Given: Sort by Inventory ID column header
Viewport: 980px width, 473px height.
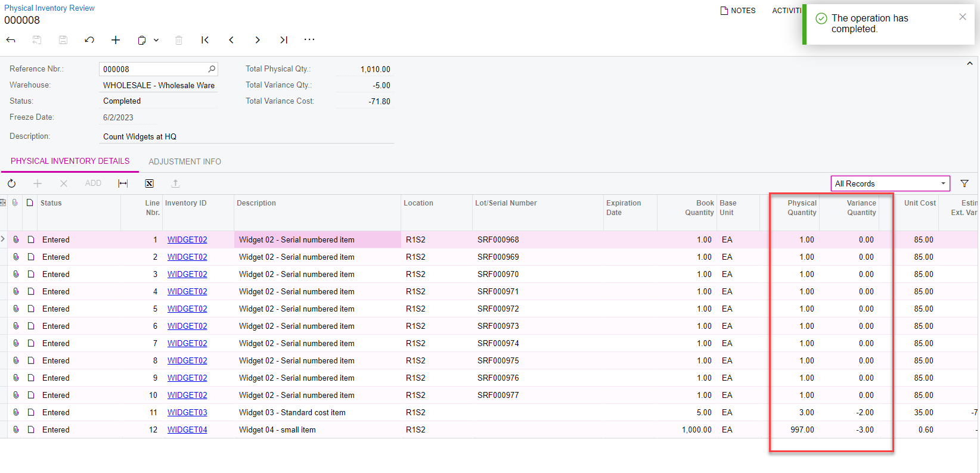Looking at the screenshot, I should (x=186, y=203).
